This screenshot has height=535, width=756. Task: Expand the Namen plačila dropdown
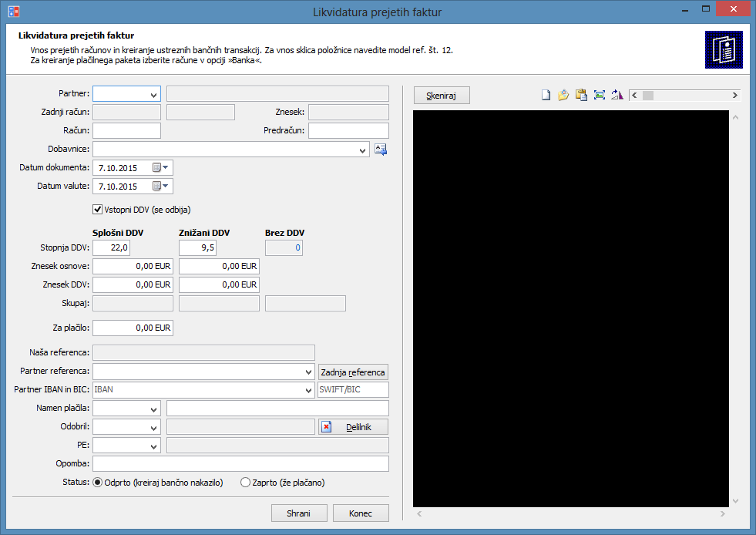[153, 409]
